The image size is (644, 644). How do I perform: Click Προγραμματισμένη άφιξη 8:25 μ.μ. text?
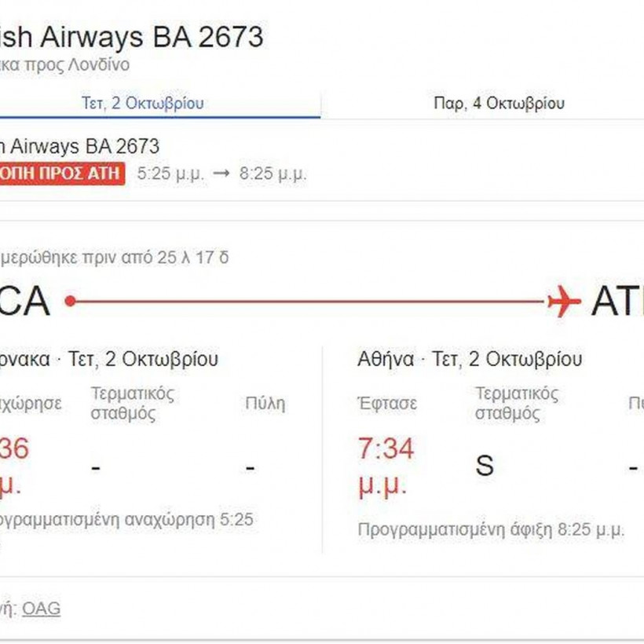[x=491, y=529]
